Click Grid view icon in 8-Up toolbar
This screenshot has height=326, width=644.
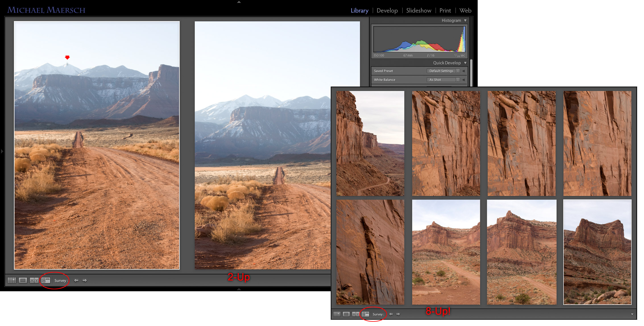[337, 314]
